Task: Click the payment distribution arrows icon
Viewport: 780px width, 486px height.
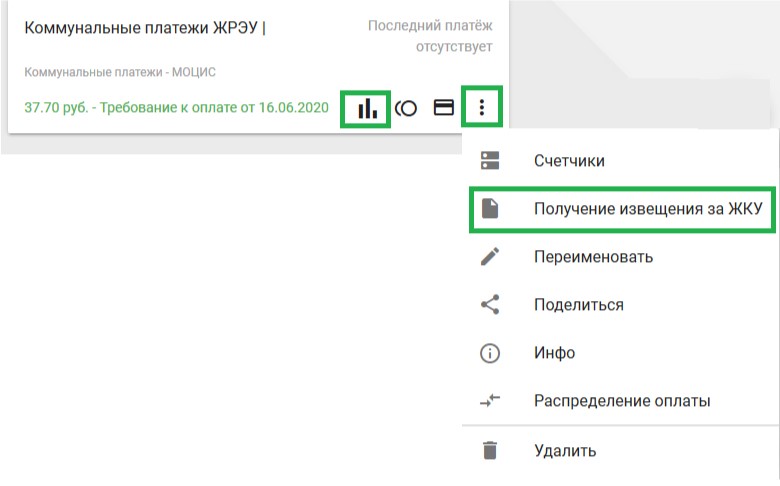Action: coord(489,401)
